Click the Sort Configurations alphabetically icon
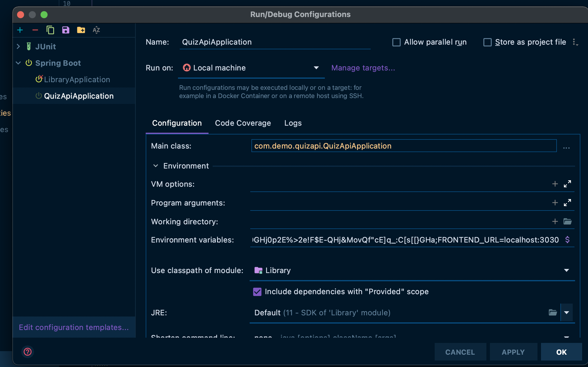This screenshot has width=588, height=367. tap(96, 30)
